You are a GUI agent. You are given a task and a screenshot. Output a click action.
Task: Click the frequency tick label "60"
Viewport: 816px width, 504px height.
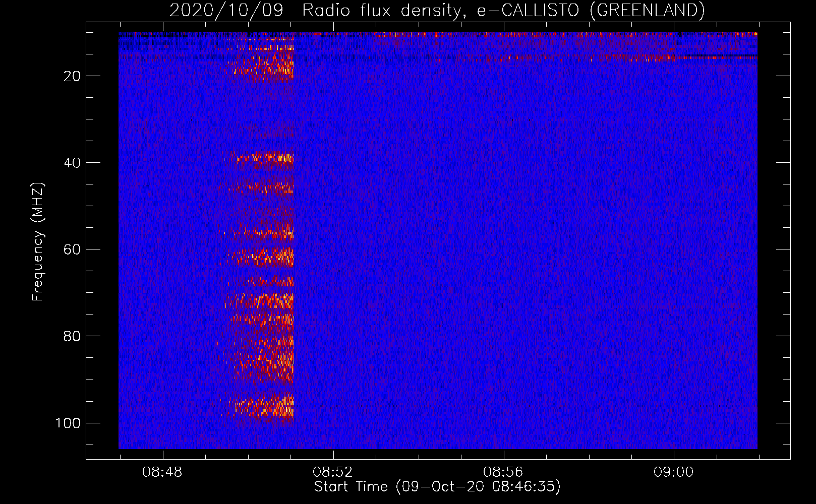coord(72,249)
